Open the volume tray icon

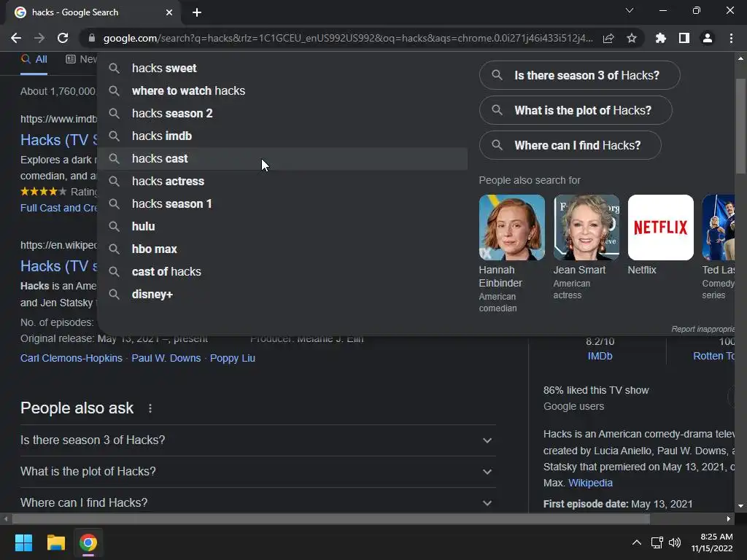tap(675, 542)
